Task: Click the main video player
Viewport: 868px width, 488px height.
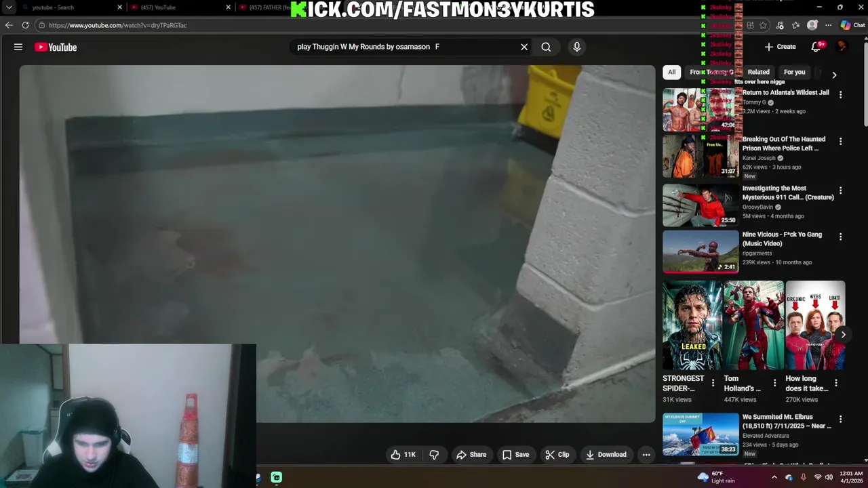Action: point(337,244)
